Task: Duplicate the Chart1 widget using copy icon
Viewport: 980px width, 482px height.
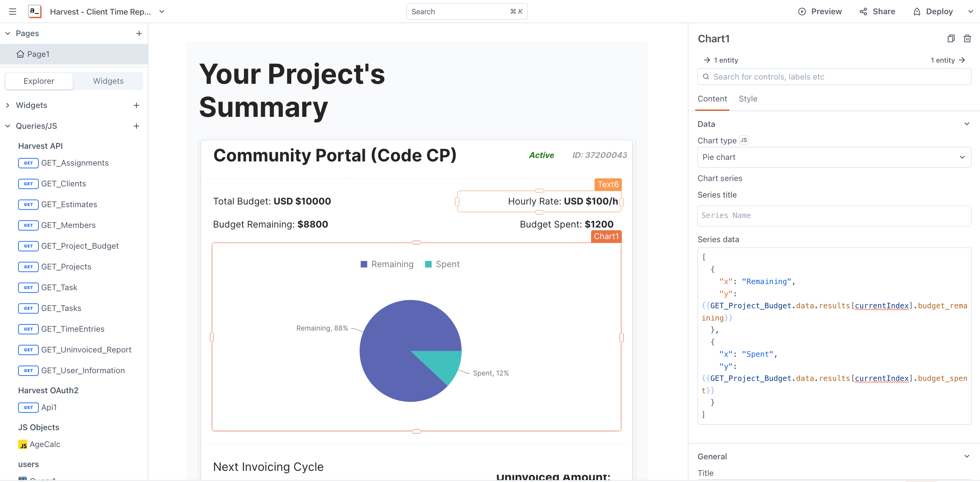Action: pos(950,38)
